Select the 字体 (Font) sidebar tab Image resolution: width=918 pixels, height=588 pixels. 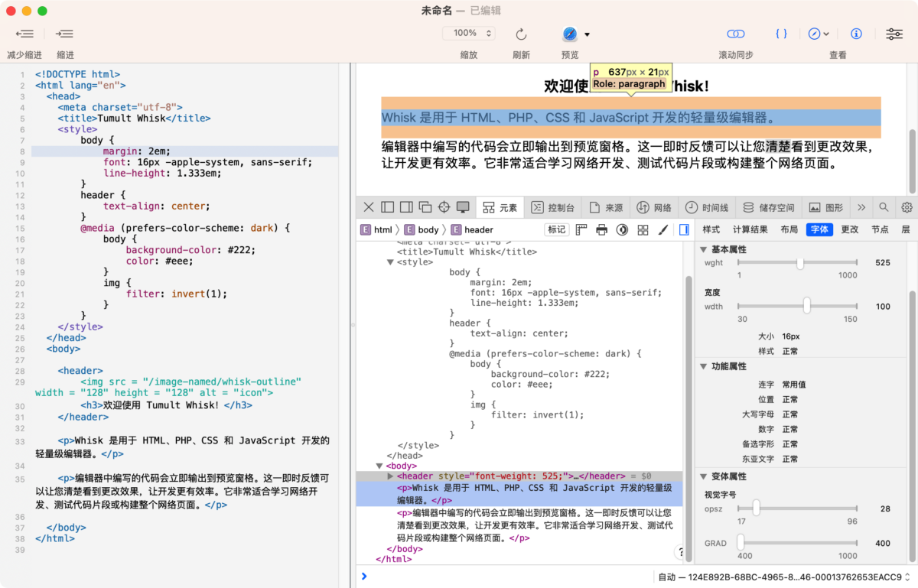click(x=819, y=229)
